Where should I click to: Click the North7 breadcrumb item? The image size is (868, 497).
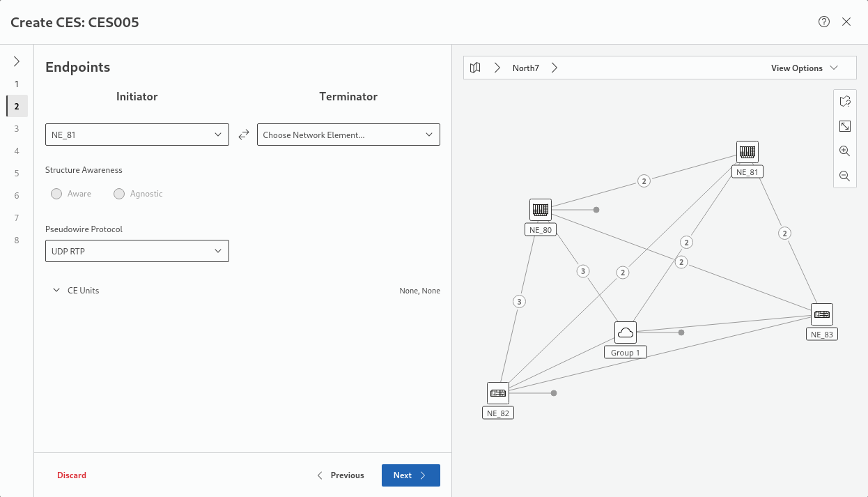tap(526, 68)
